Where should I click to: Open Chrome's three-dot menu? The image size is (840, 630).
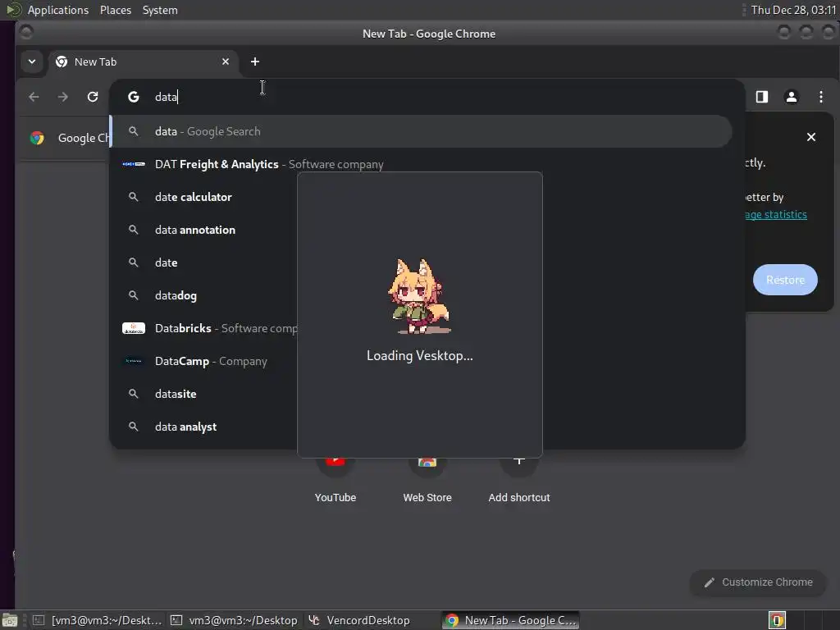tap(820, 97)
